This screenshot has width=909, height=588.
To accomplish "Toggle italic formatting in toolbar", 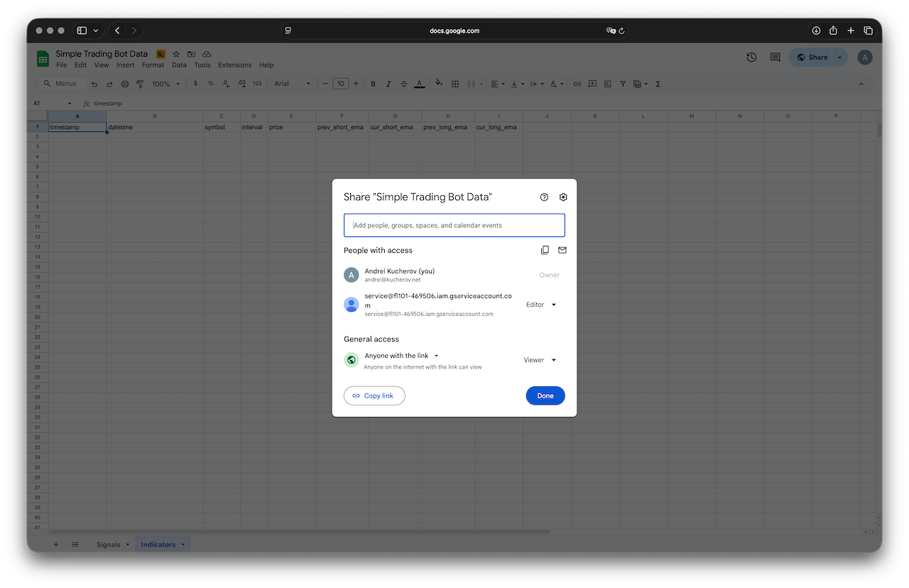I will (x=388, y=84).
